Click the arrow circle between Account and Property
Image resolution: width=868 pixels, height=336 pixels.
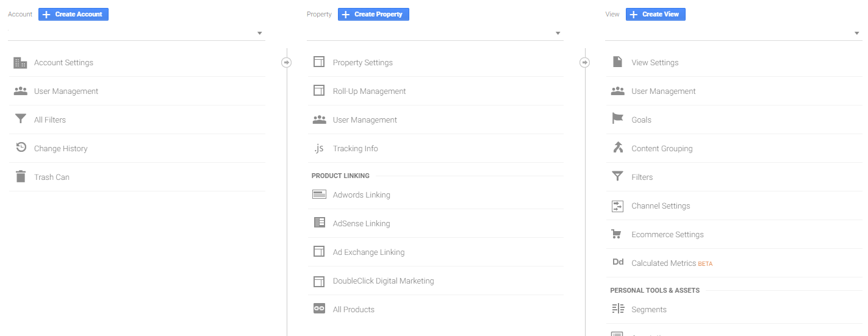pos(287,62)
